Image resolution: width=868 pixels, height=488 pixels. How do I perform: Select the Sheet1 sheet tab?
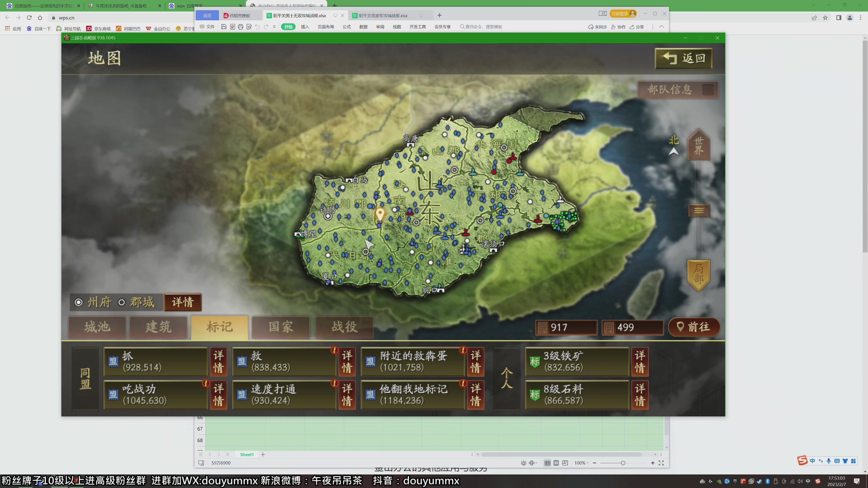[x=247, y=454]
